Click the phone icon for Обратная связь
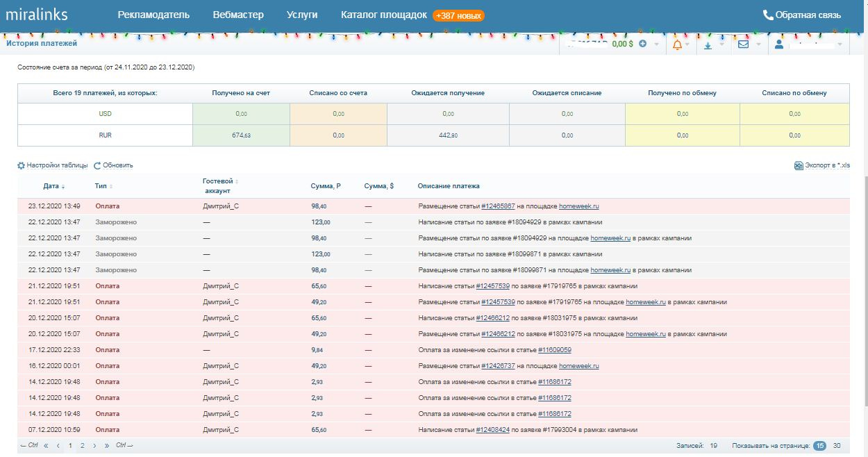 (768, 15)
